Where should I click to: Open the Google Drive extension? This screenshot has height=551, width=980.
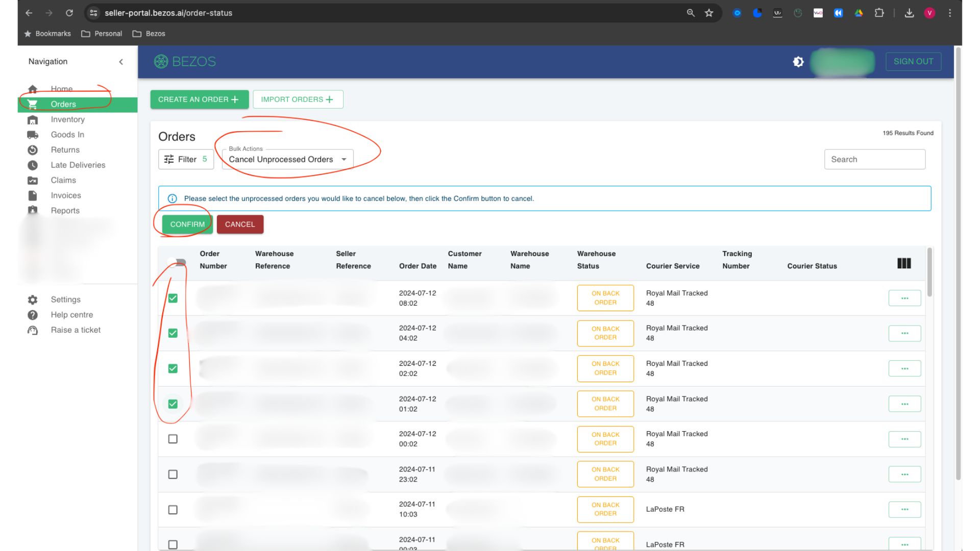point(859,13)
